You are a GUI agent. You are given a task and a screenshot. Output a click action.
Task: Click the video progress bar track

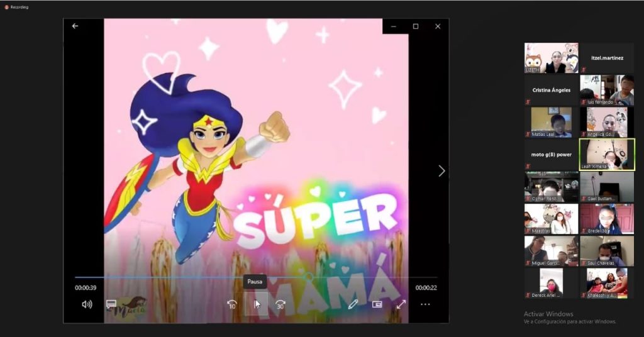(x=256, y=277)
